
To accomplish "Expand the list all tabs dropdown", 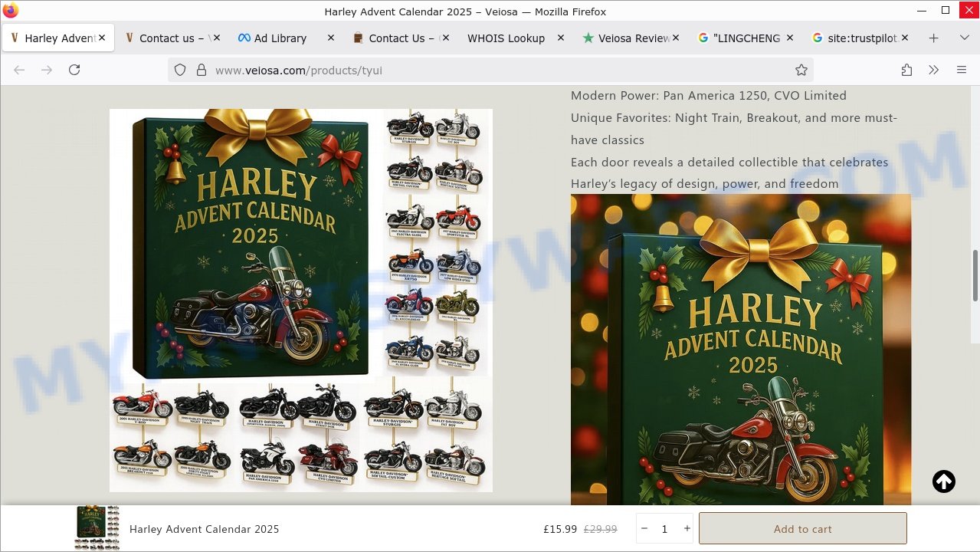I will coord(964,38).
